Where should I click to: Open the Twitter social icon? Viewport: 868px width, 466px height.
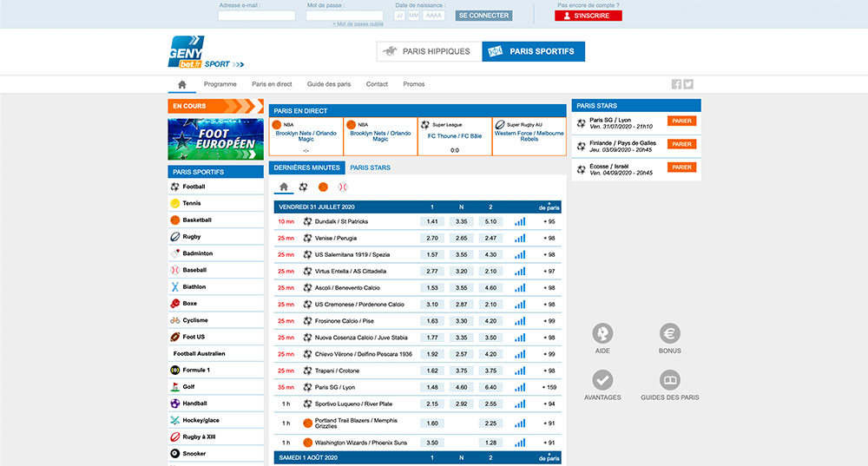tap(688, 84)
